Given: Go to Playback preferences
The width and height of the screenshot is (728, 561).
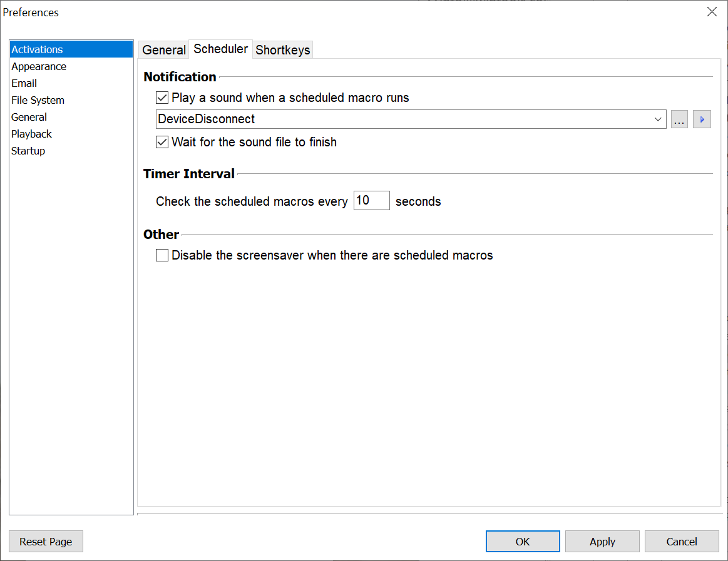Looking at the screenshot, I should (31, 134).
